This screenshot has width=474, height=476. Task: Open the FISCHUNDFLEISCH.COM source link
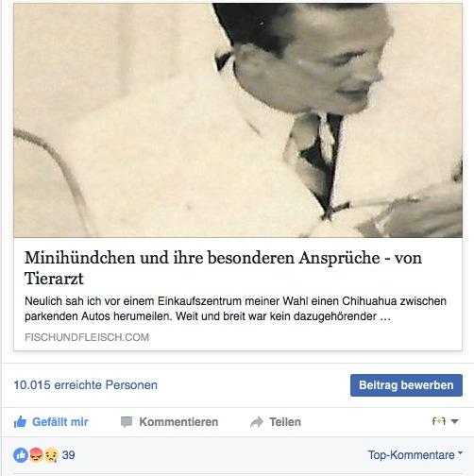(x=87, y=337)
